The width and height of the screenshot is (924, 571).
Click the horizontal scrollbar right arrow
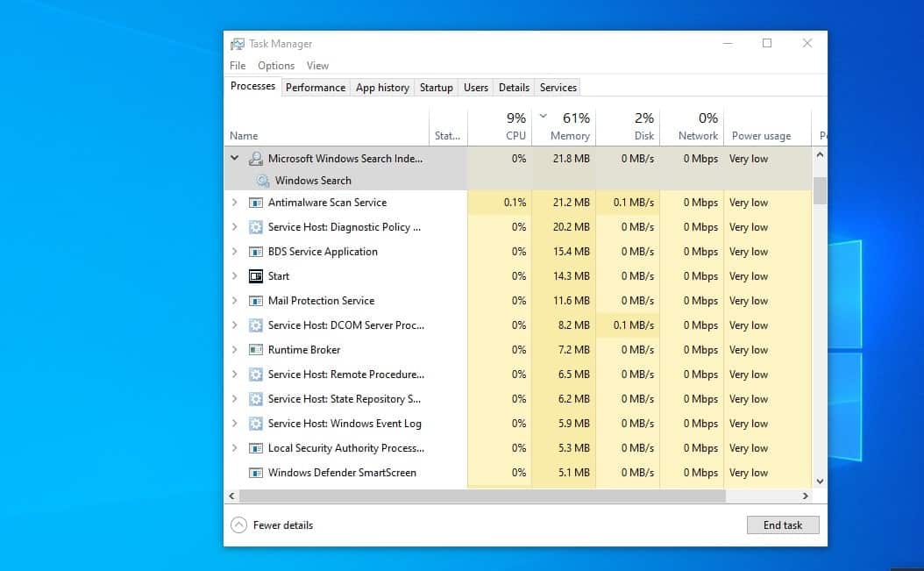coord(806,496)
